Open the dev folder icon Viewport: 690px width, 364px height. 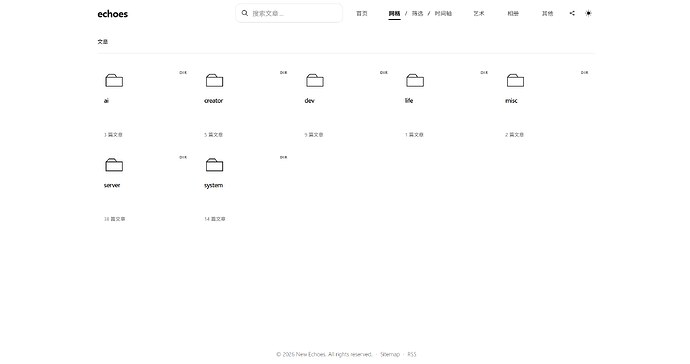[x=315, y=80]
